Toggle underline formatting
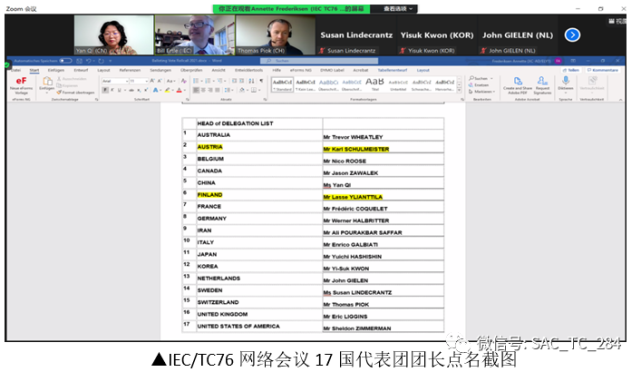 tap(120, 90)
